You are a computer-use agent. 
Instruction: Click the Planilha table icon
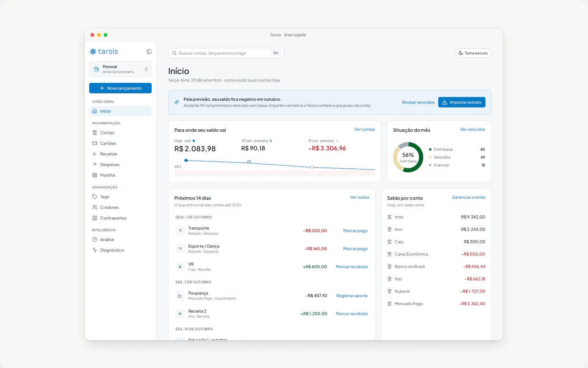[95, 175]
